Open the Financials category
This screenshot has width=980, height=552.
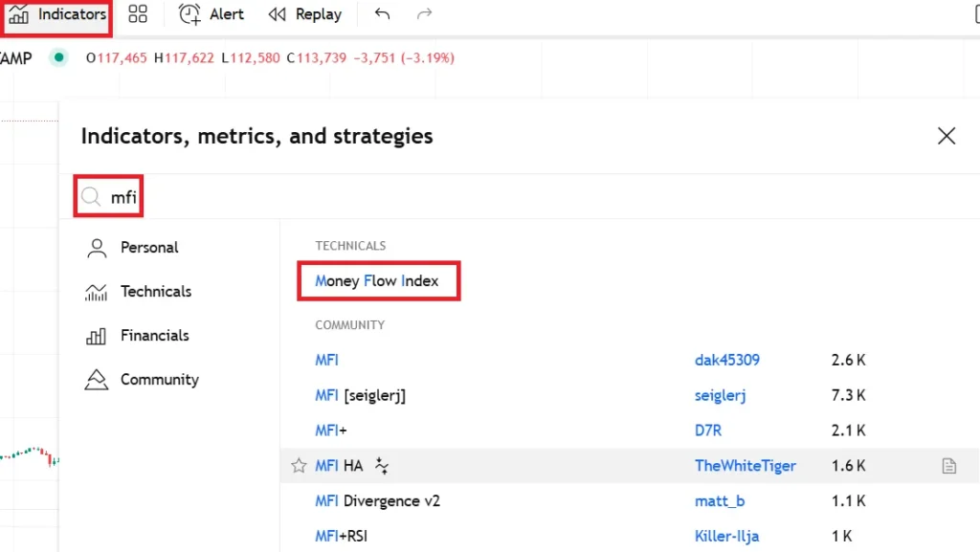pyautogui.click(x=154, y=336)
